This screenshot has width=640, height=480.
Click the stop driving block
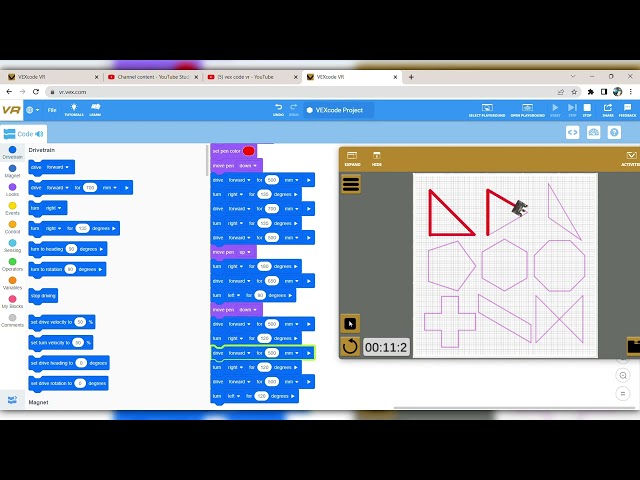[x=43, y=296]
